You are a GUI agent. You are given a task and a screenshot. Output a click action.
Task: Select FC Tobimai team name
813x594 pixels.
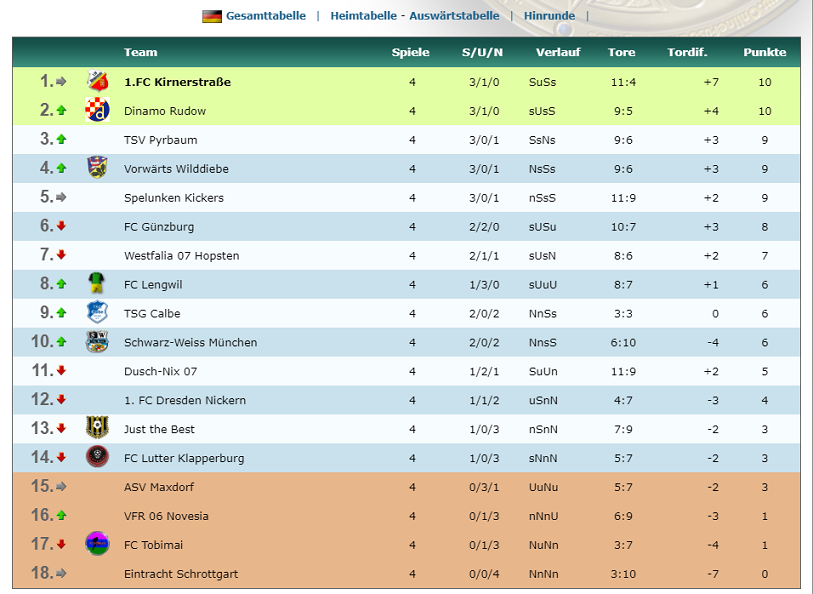click(x=153, y=545)
